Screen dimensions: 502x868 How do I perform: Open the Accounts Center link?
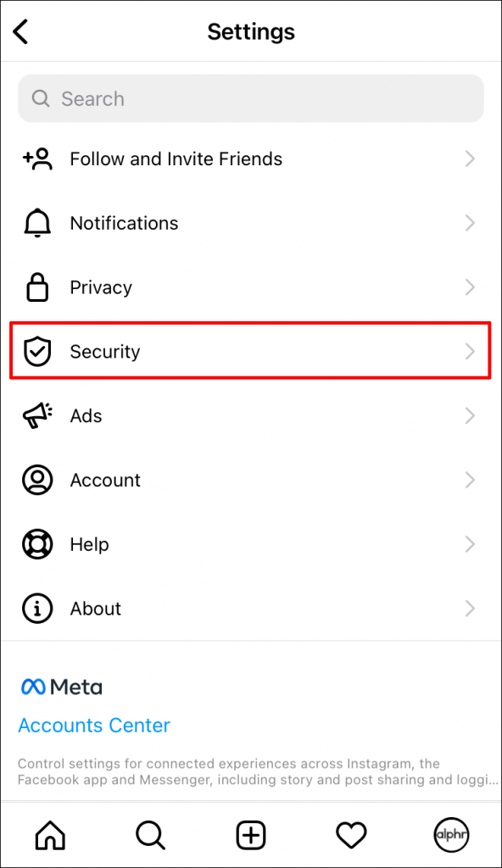coord(93,726)
